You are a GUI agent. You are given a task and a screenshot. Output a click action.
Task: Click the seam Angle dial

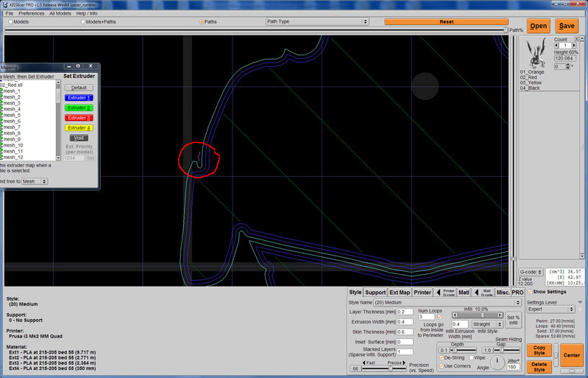click(497, 363)
